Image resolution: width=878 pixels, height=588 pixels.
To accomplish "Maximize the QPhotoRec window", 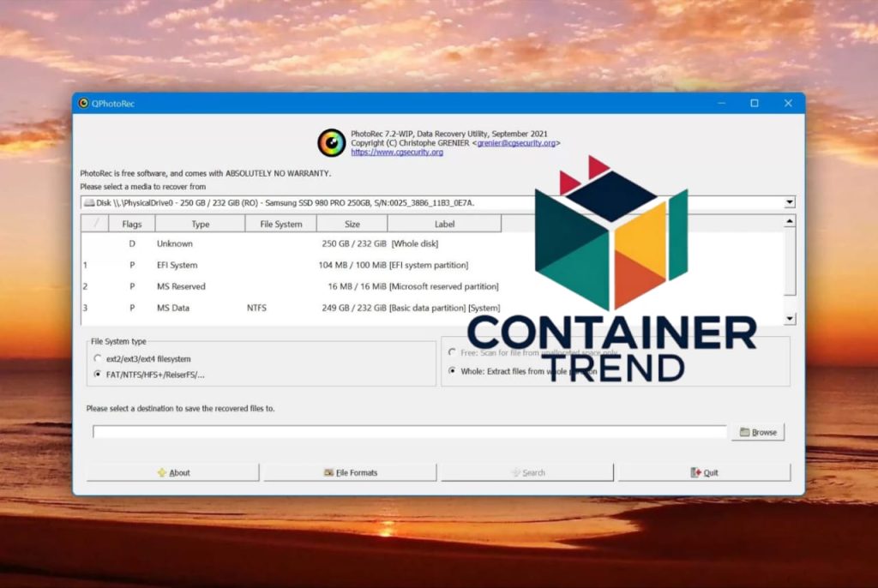I will coord(755,103).
